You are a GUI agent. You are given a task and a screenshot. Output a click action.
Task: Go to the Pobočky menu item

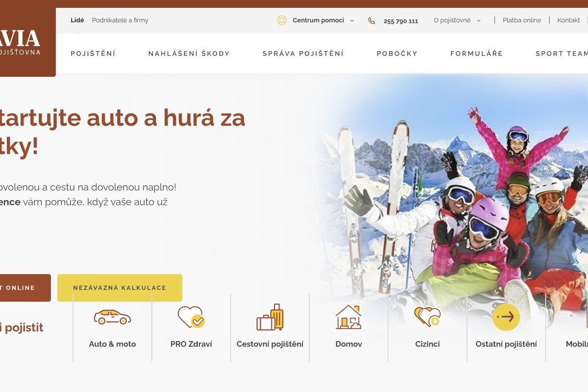[397, 54]
